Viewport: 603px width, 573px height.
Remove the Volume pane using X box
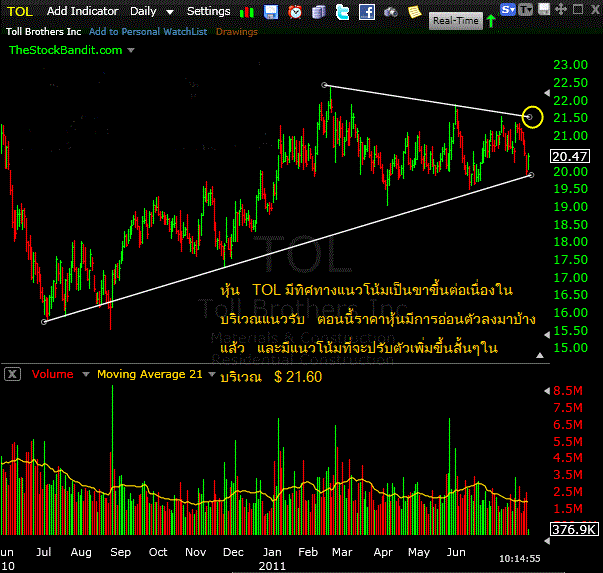pos(12,374)
